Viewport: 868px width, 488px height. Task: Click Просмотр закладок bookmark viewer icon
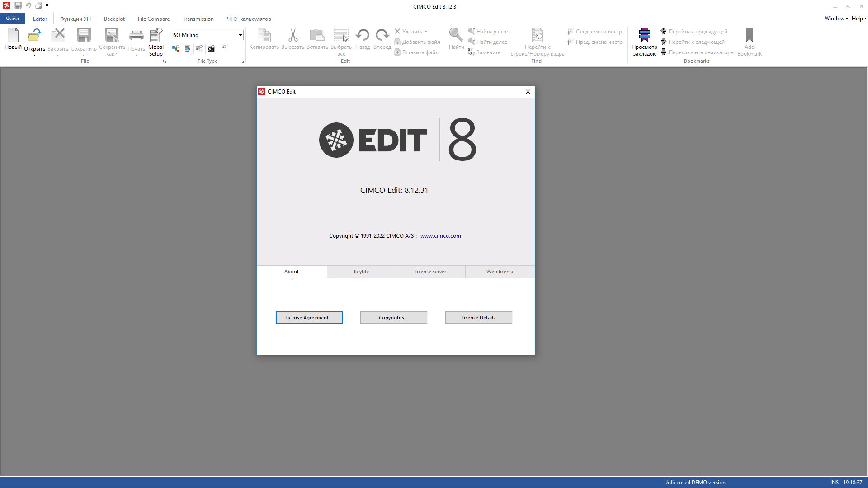644,35
